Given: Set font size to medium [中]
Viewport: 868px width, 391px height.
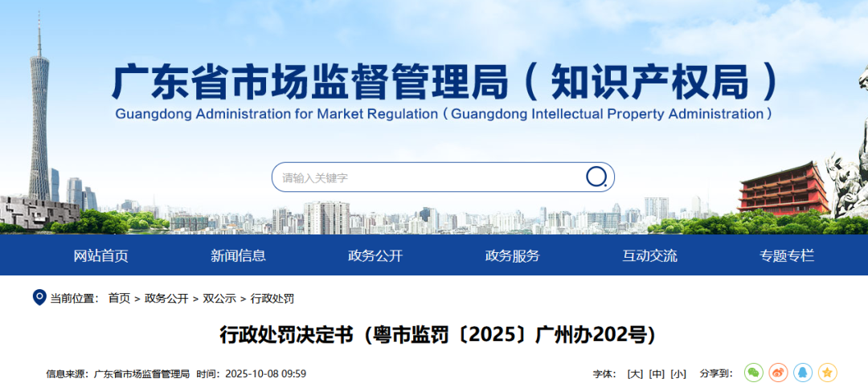Looking at the screenshot, I should (657, 373).
